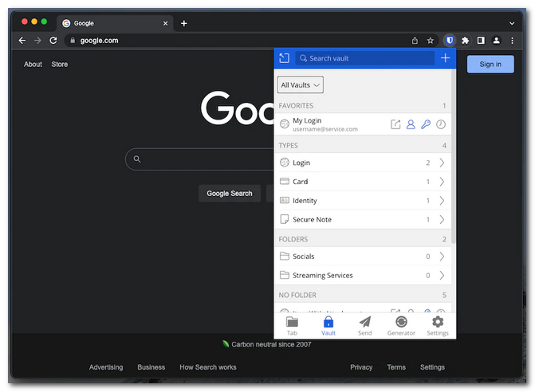Open the Terms footer link

pos(396,367)
